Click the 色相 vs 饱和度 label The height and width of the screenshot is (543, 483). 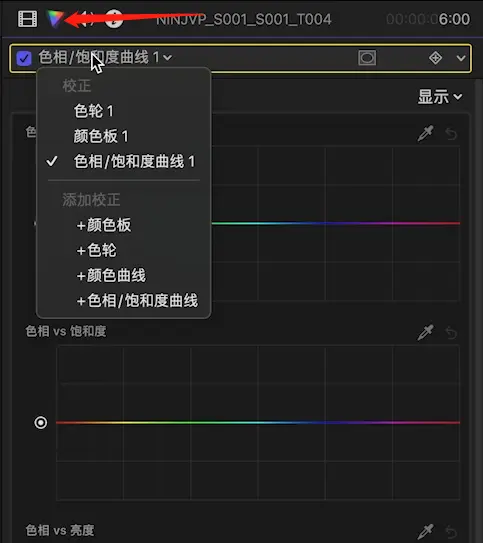pos(66,331)
